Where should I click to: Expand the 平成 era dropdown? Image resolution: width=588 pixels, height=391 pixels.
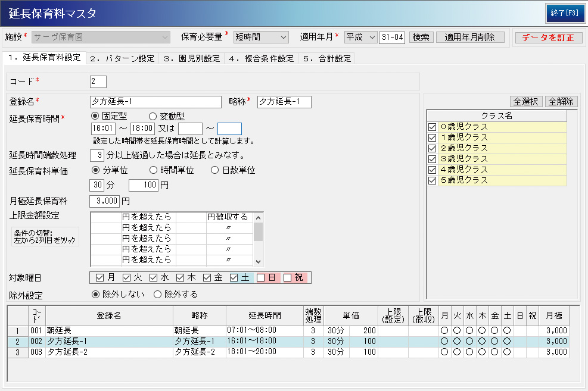pyautogui.click(x=361, y=37)
